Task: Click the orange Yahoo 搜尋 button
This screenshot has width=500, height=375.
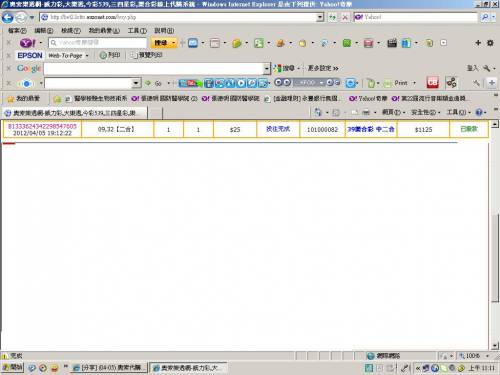Action: (x=164, y=43)
